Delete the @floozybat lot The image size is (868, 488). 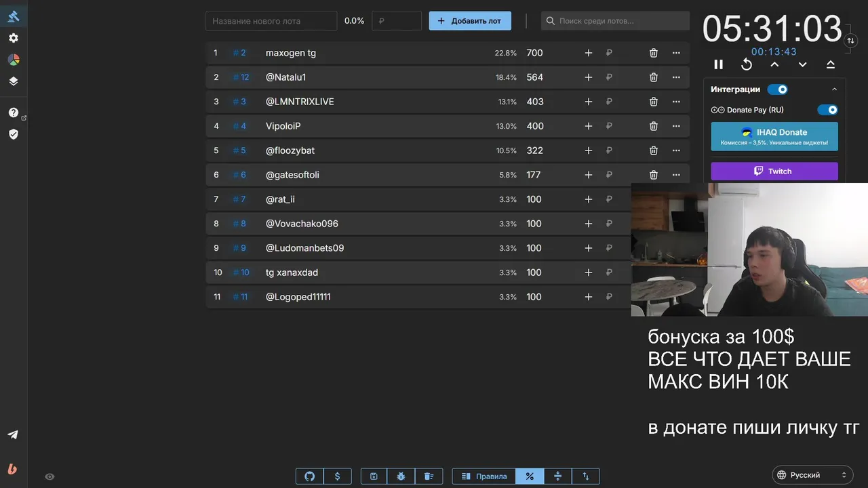pyautogui.click(x=654, y=150)
